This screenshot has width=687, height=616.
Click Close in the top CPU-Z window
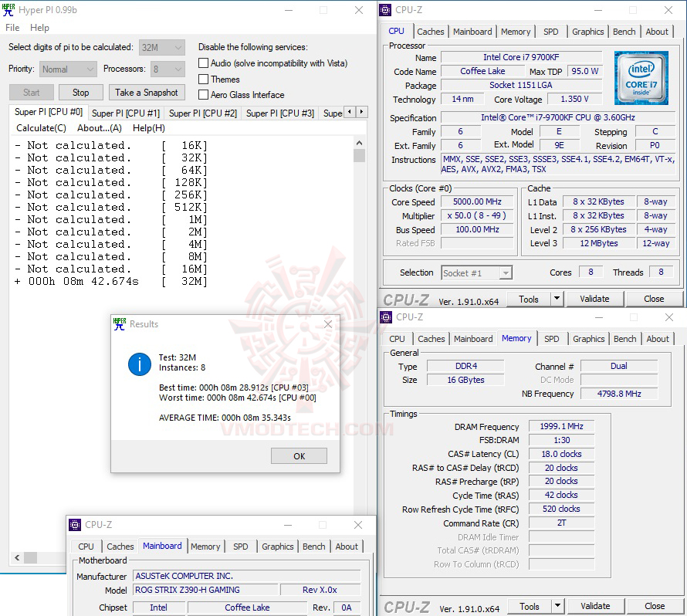tap(654, 299)
